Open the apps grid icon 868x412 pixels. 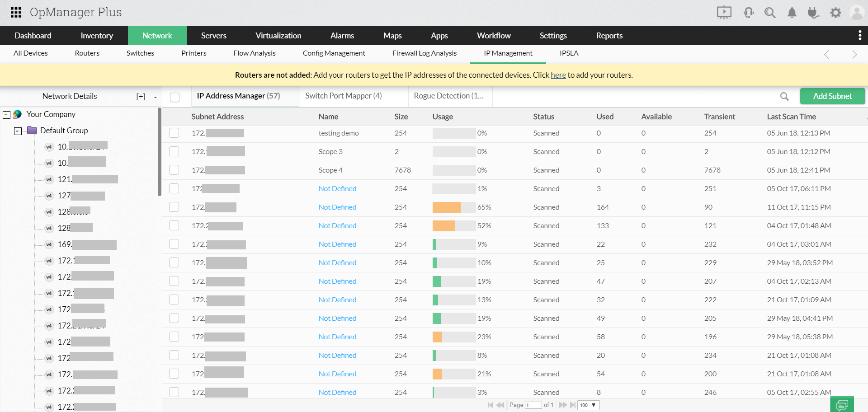point(15,12)
